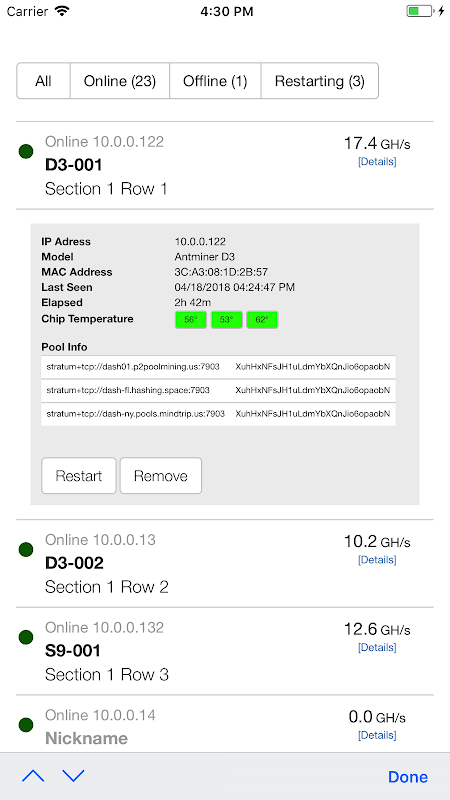The height and width of the screenshot is (800, 450).
Task: Tap the battery indicator in status bar
Action: coord(421,11)
